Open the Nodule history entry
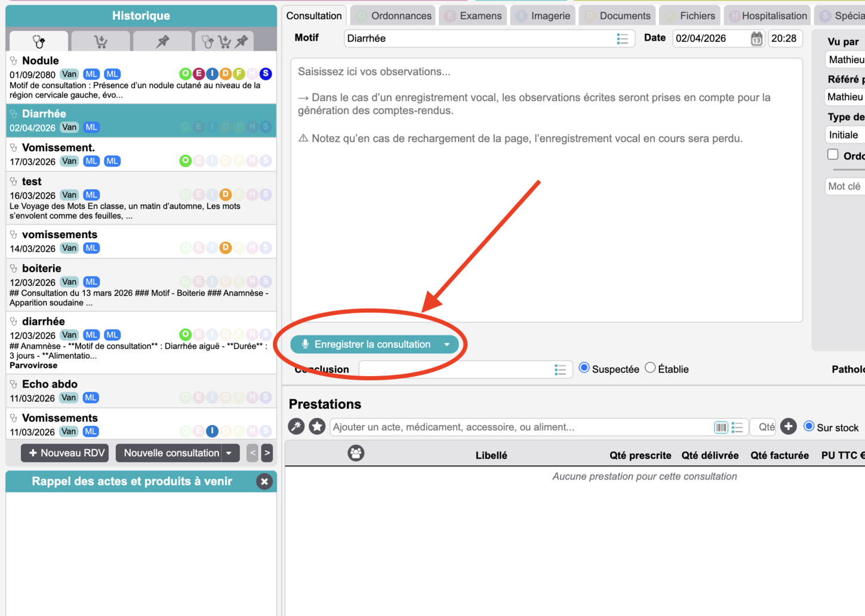The height and width of the screenshot is (616, 865). (141, 78)
